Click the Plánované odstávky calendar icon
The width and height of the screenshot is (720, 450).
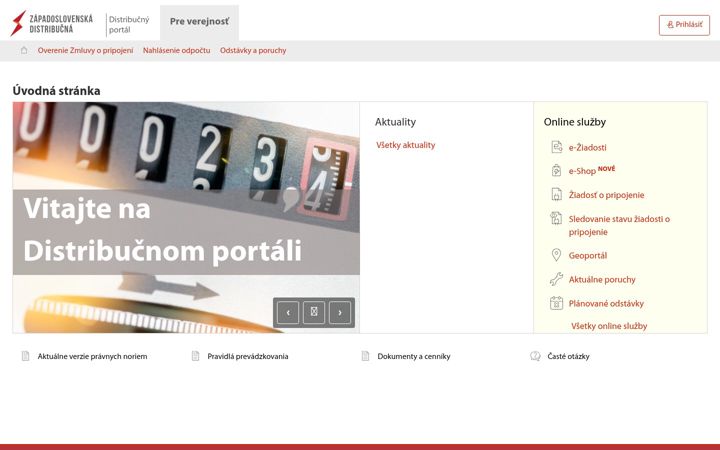point(556,303)
